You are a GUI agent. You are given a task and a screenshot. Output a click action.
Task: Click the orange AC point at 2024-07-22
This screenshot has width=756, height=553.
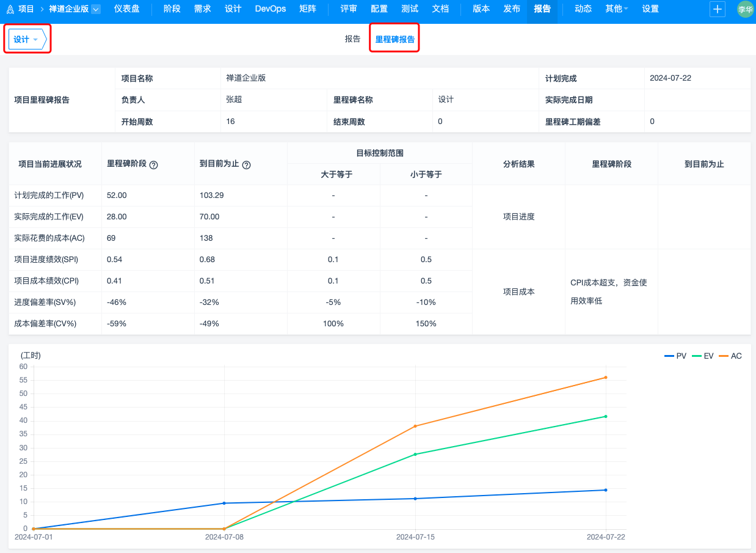606,377
